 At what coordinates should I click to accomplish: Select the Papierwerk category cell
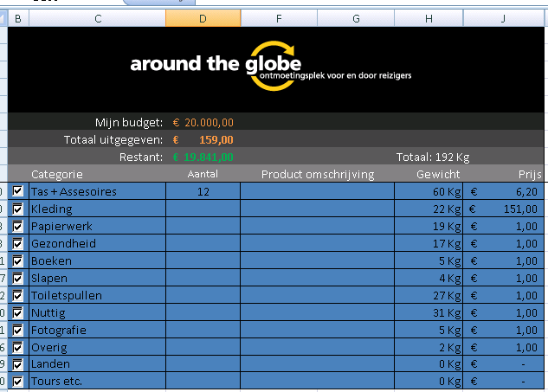pyautogui.click(x=98, y=227)
